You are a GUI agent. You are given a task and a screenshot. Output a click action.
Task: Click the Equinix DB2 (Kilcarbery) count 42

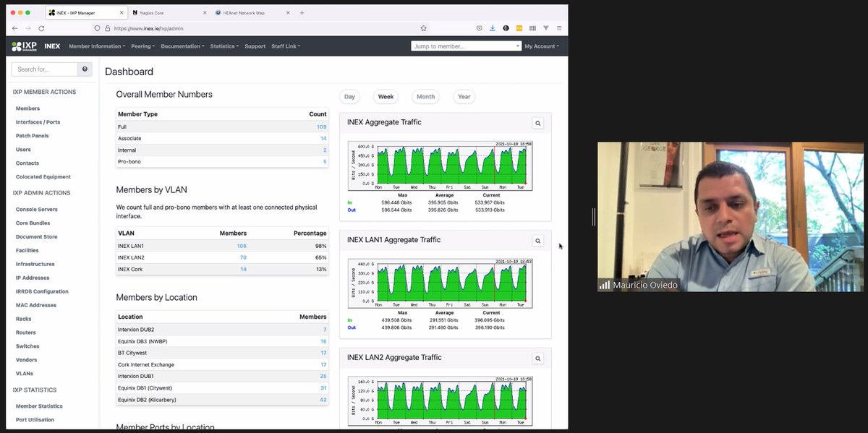(323, 400)
